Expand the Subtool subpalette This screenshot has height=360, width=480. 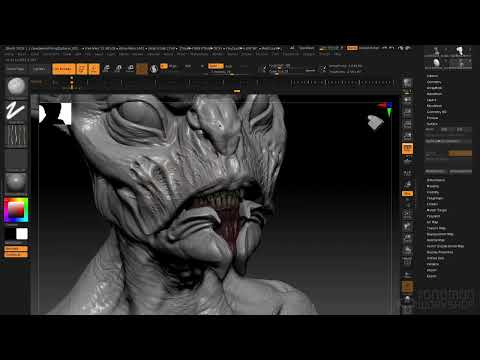coord(432,76)
